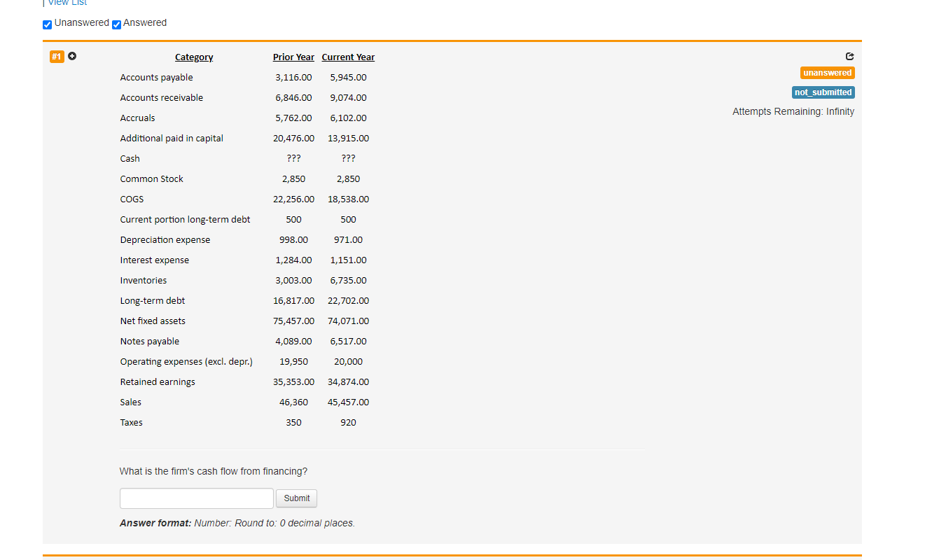Click current year Long-term debt value 22,702.00

348,301
